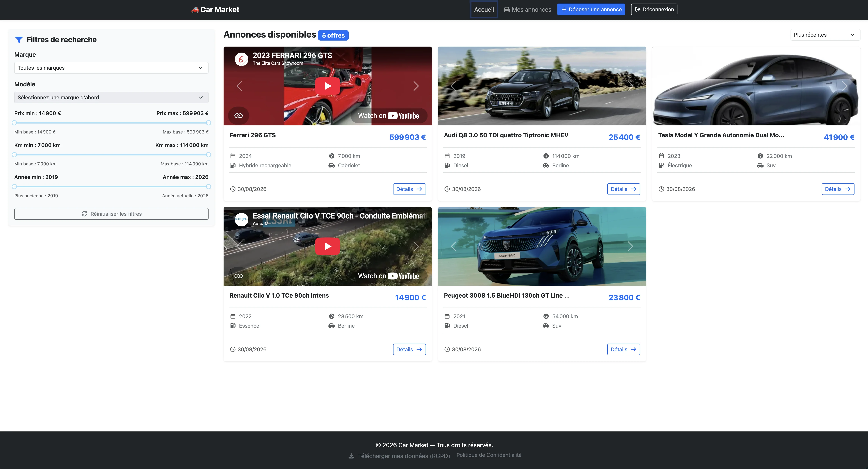
Task: Show previous image on Renault Clio card
Action: 239,246
